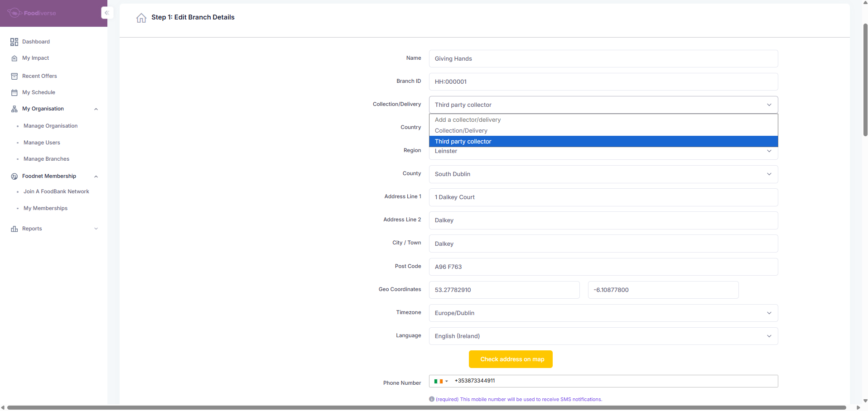Viewport: 868px width, 411px height.
Task: Select 'Collection/Delivery' option from the list
Action: 461,131
